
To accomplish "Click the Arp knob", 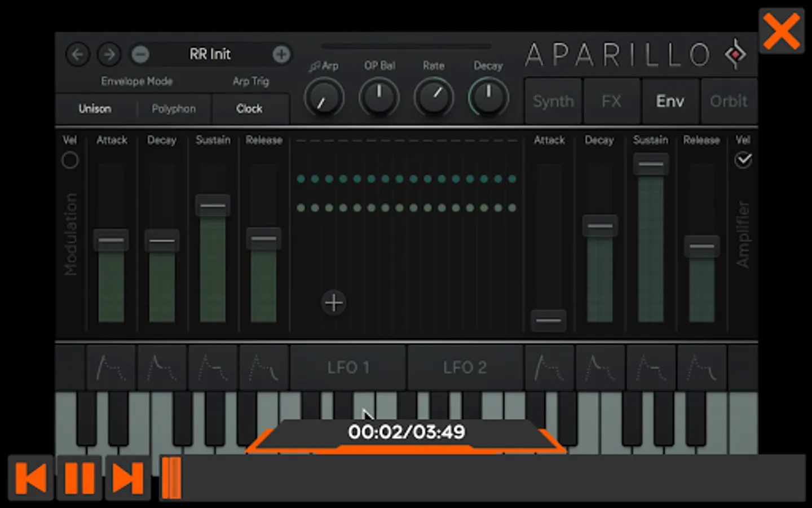I will [324, 98].
